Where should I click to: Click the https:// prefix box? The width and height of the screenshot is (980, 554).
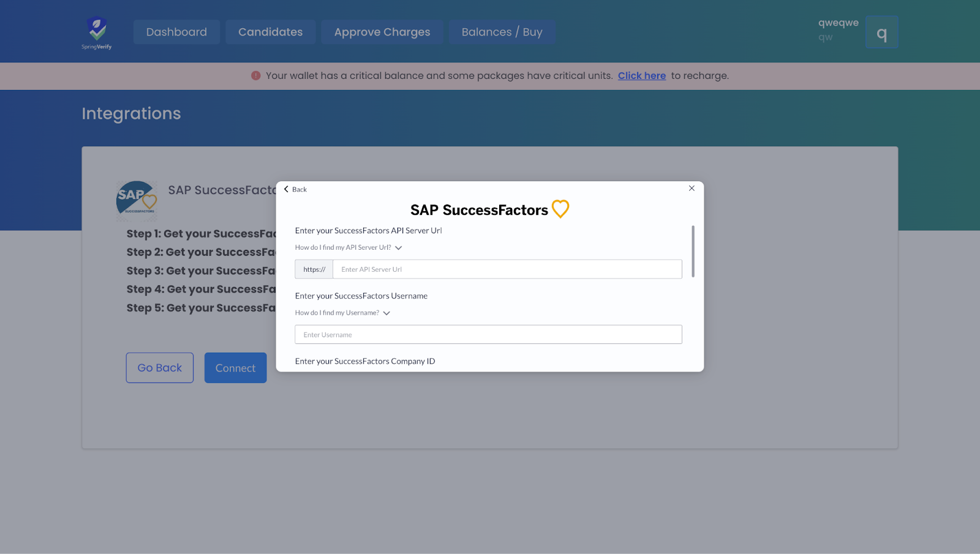click(x=314, y=269)
